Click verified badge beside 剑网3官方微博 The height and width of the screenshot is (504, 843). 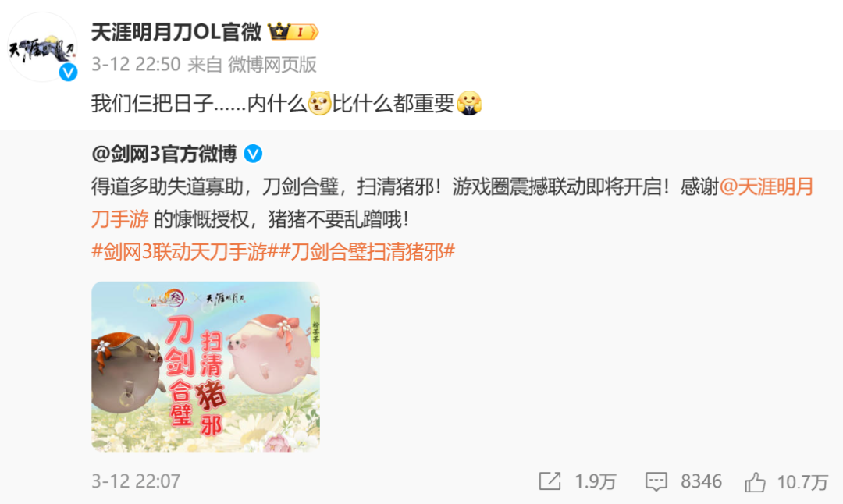click(x=253, y=154)
